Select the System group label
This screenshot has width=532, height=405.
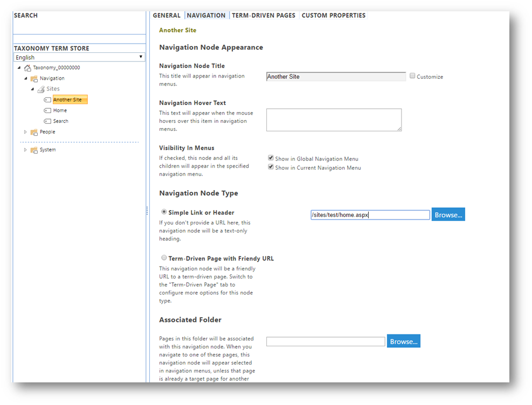pos(47,150)
